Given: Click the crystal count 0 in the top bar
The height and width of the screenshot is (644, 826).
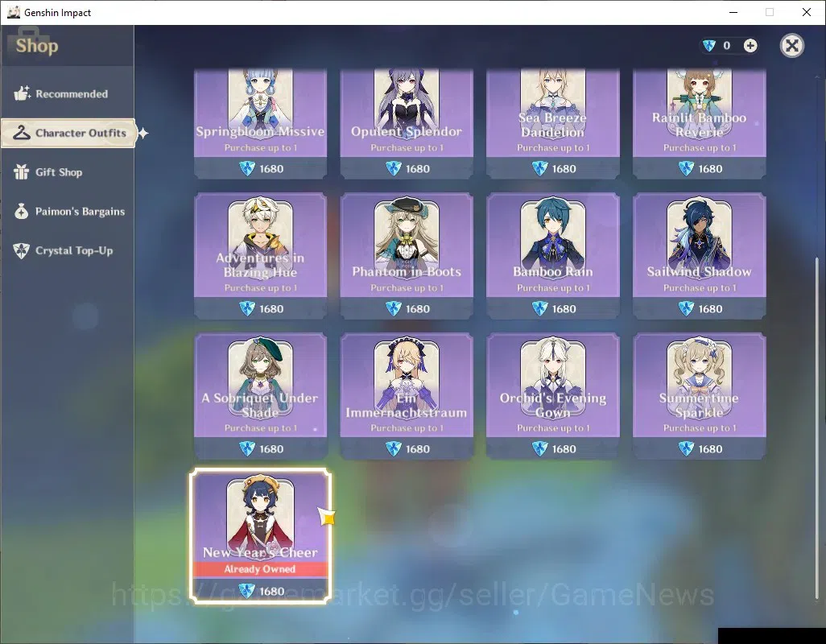Looking at the screenshot, I should [727, 46].
